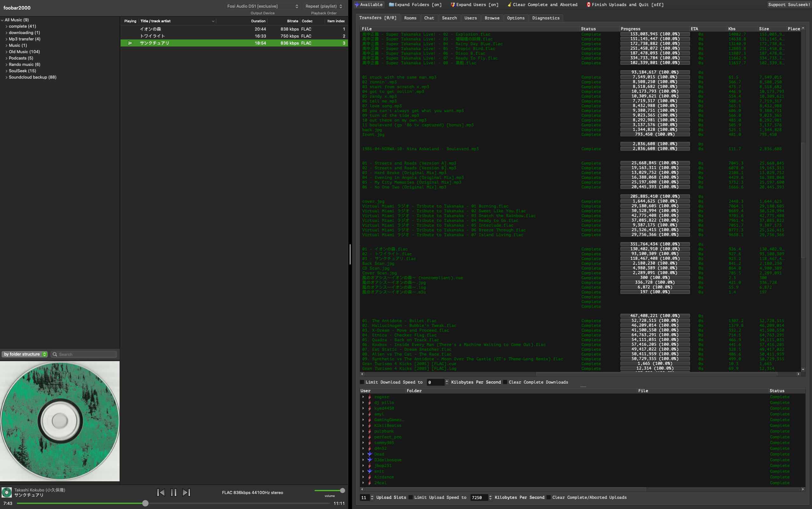
Task: Click the album art CD thumbnail
Action: (60, 421)
